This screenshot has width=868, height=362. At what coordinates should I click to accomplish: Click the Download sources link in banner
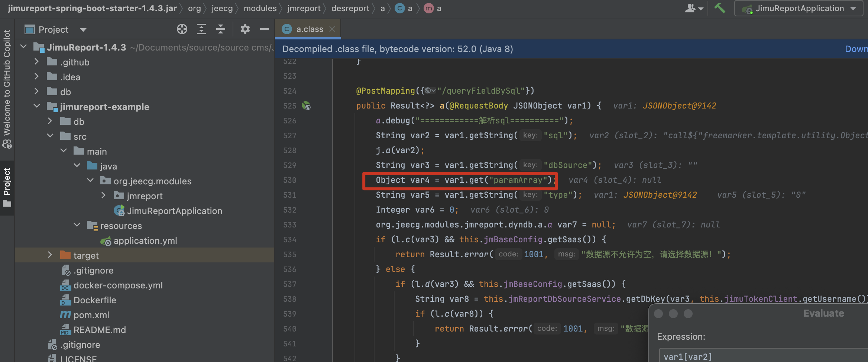click(856, 49)
